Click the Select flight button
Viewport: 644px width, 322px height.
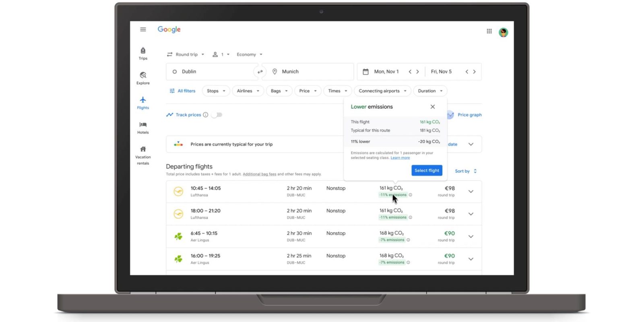[x=427, y=171]
